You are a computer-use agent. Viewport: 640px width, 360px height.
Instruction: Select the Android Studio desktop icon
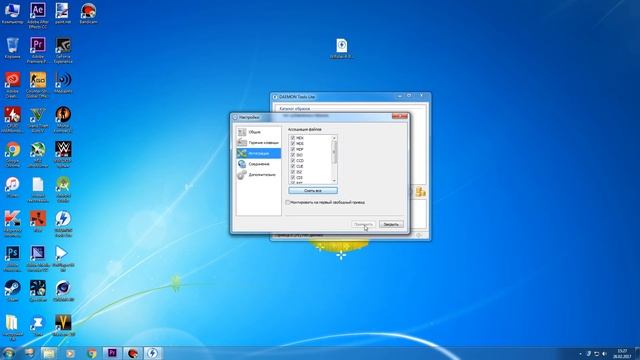coord(63,189)
